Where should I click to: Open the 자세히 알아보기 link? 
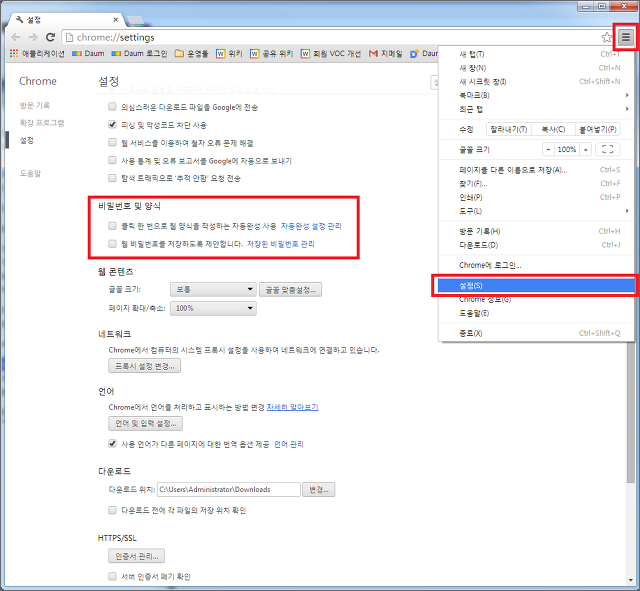pyautogui.click(x=292, y=407)
